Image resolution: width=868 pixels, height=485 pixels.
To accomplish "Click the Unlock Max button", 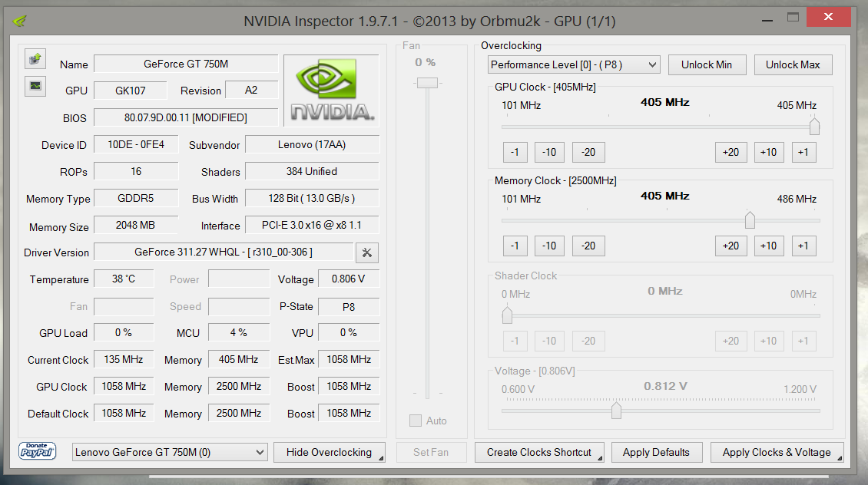I will [793, 64].
